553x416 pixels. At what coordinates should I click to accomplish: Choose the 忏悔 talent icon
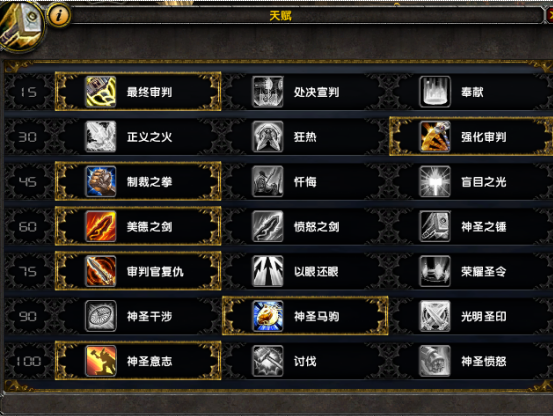point(268,181)
